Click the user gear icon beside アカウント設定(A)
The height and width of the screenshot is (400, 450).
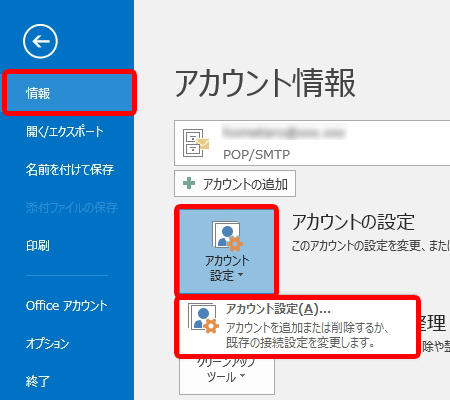tap(203, 318)
